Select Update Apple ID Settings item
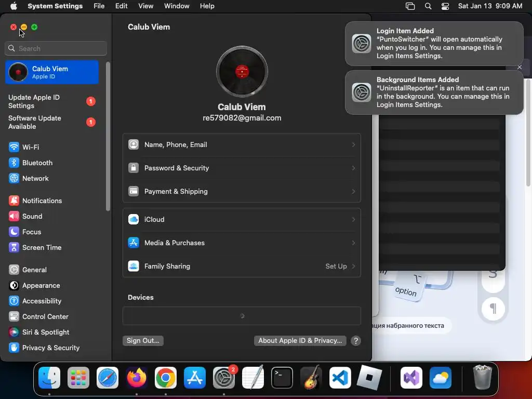The height and width of the screenshot is (399, 532). [x=52, y=102]
